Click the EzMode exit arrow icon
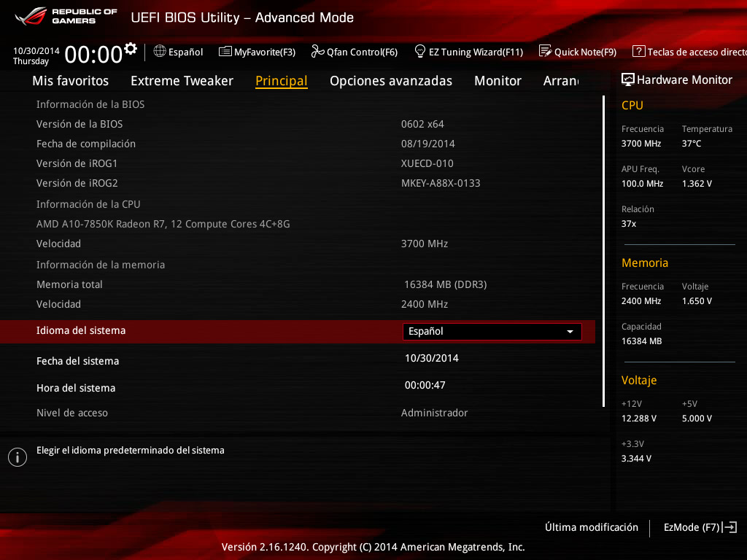 (x=729, y=527)
